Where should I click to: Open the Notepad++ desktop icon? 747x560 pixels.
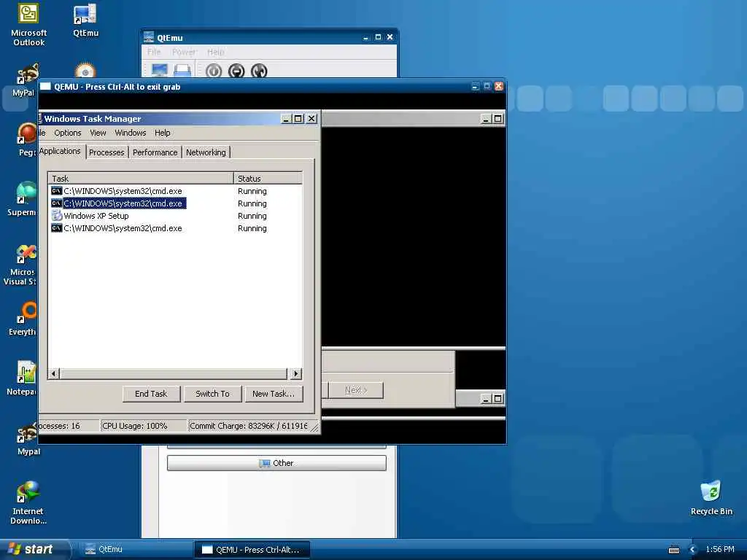tap(23, 378)
